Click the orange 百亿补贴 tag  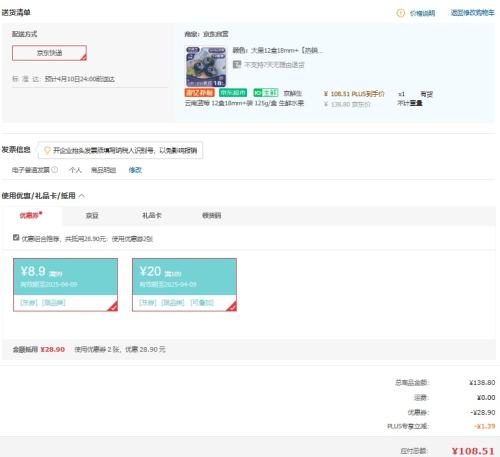tap(199, 93)
